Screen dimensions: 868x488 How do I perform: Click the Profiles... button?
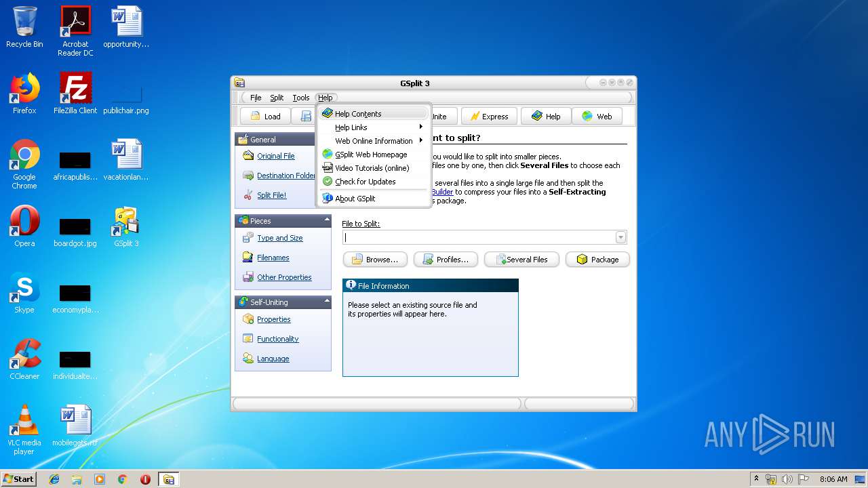pyautogui.click(x=446, y=260)
